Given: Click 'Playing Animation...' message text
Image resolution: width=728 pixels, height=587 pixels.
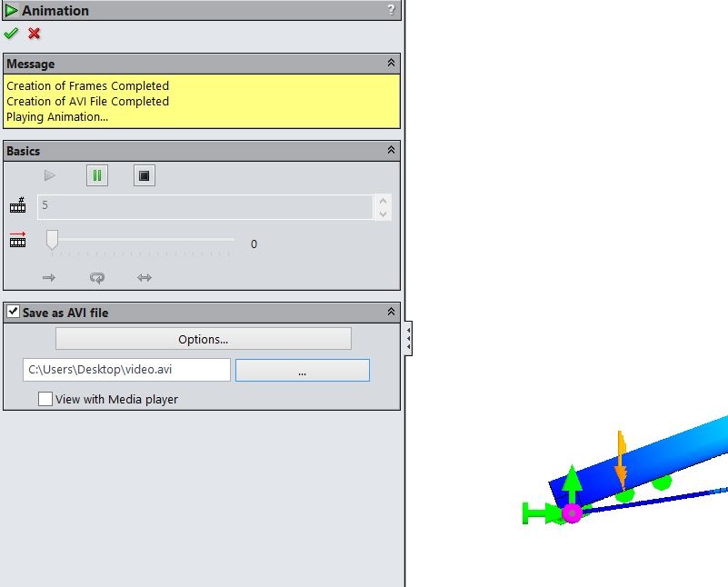Looking at the screenshot, I should click(57, 117).
